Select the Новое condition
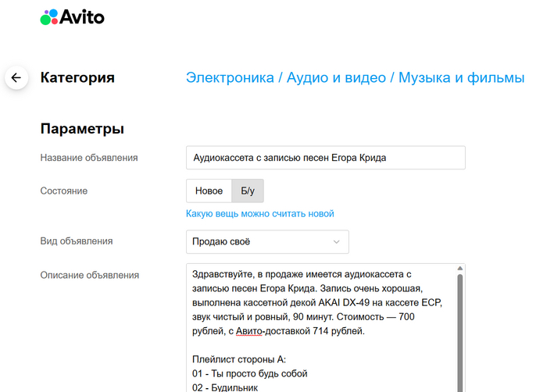The height and width of the screenshot is (392, 547). (209, 191)
